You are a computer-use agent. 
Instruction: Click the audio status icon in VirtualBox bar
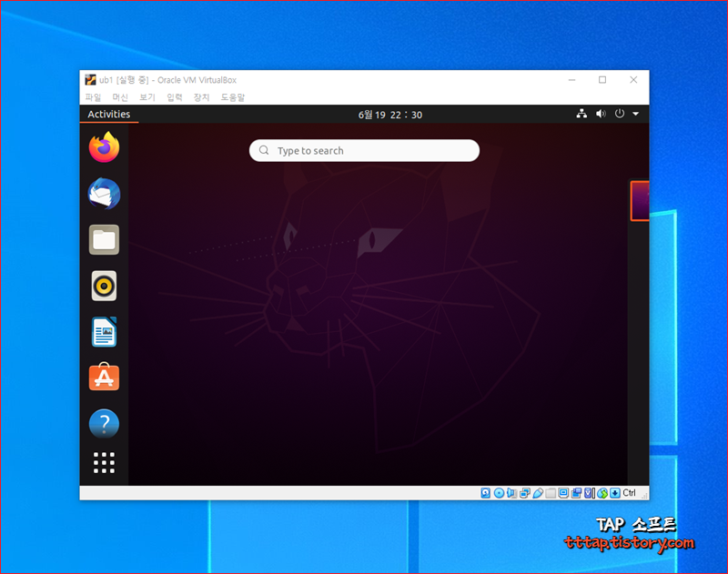click(511, 493)
